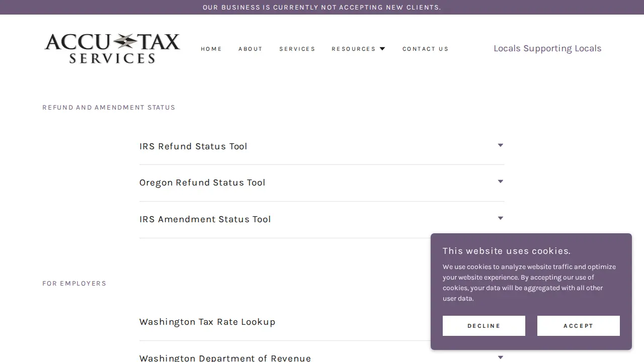Open the Home page
Image resolution: width=644 pixels, height=362 pixels.
(211, 49)
